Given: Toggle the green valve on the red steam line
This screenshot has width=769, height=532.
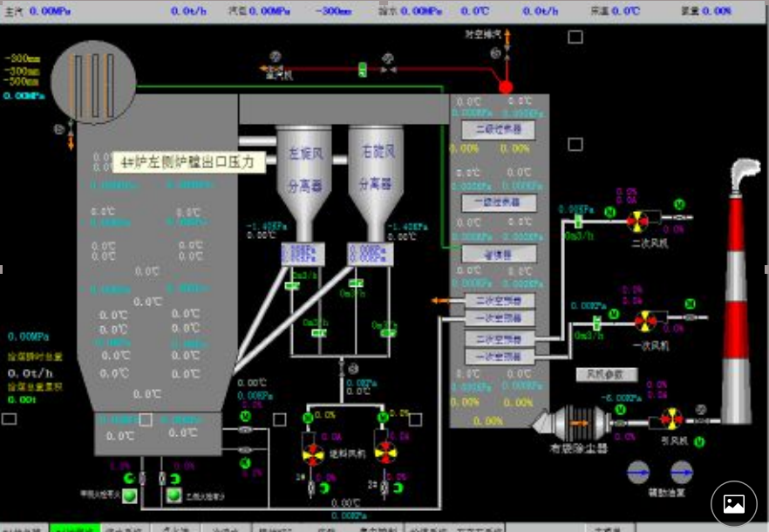Looking at the screenshot, I should coord(363,68).
